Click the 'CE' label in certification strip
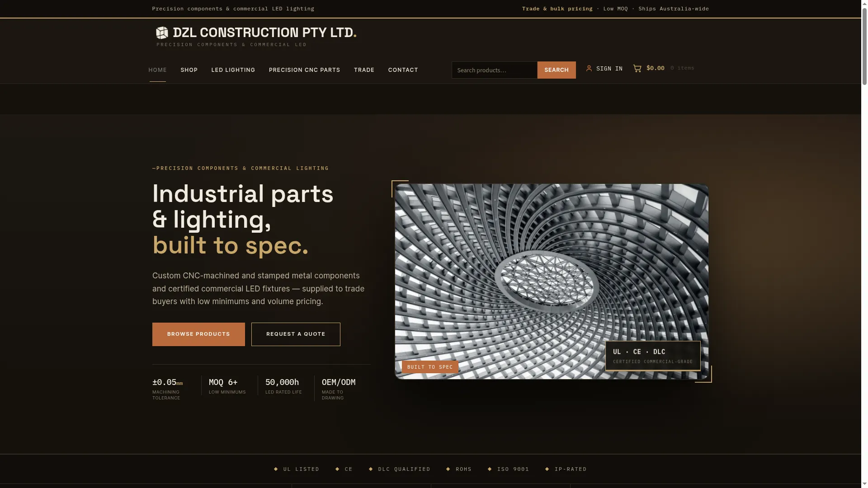Screen dimensions: 868x488 349,469
